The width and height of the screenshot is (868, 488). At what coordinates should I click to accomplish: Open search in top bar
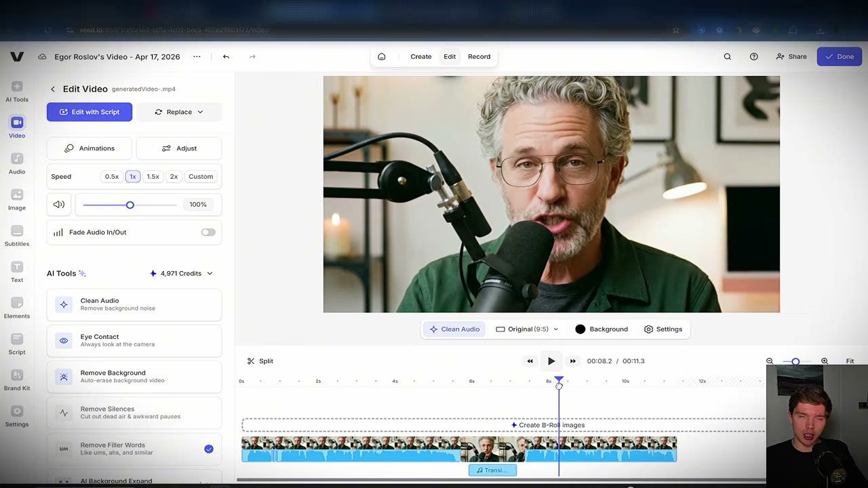(x=728, y=57)
